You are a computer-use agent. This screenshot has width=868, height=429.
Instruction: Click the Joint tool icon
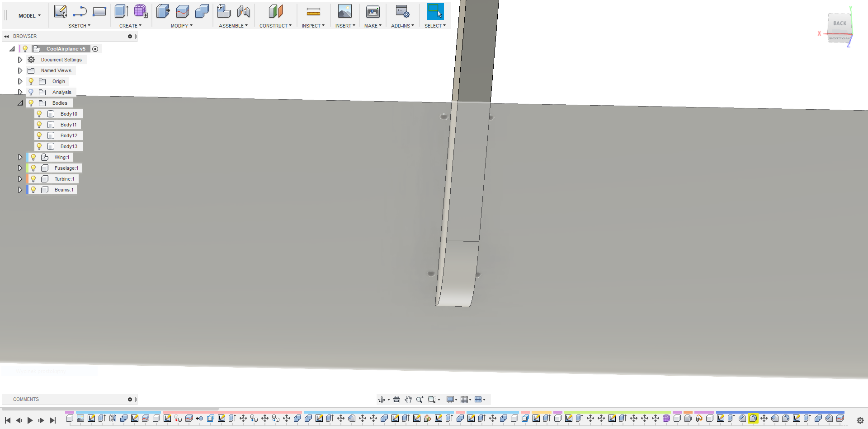[243, 11]
